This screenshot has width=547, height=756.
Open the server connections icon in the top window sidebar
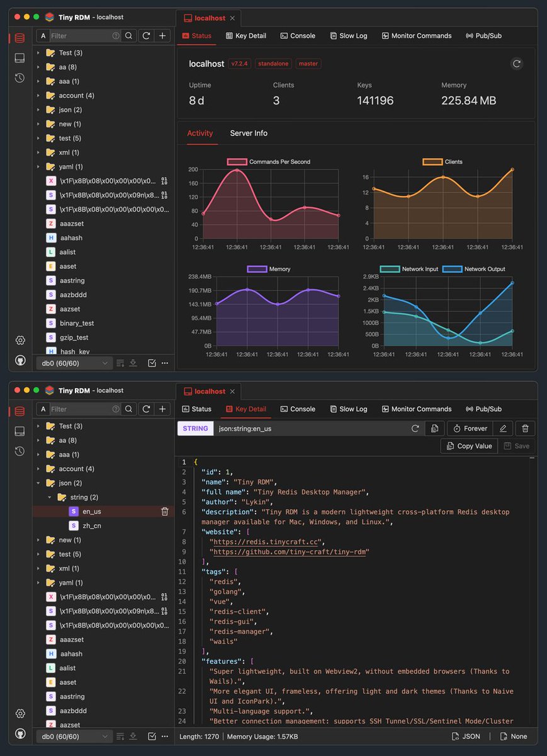[20, 58]
